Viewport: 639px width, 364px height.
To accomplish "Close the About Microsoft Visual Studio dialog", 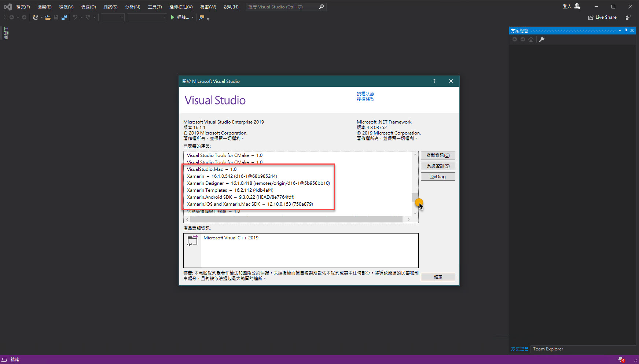I will click(x=451, y=81).
